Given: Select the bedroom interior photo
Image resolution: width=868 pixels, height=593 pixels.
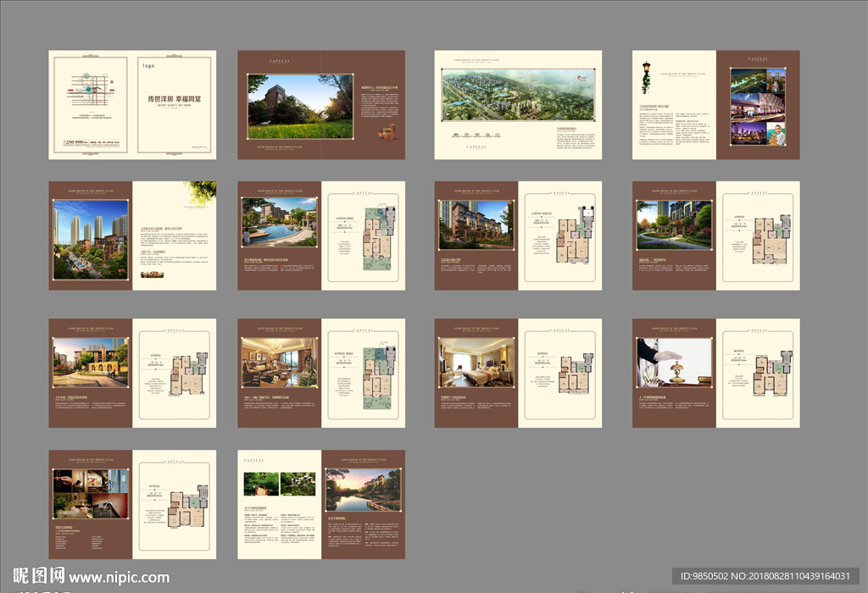Looking at the screenshot, I should [476, 362].
